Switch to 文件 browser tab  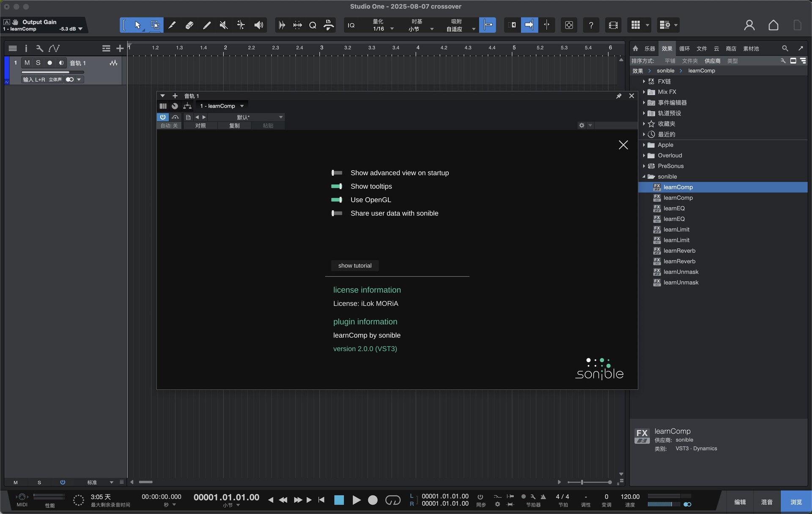[x=702, y=49]
